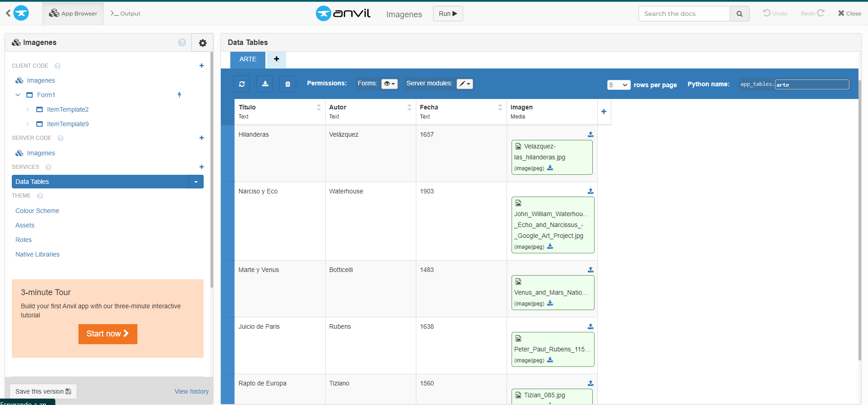Click the help icon next to CLIENT CODE
868x405 pixels.
58,66
